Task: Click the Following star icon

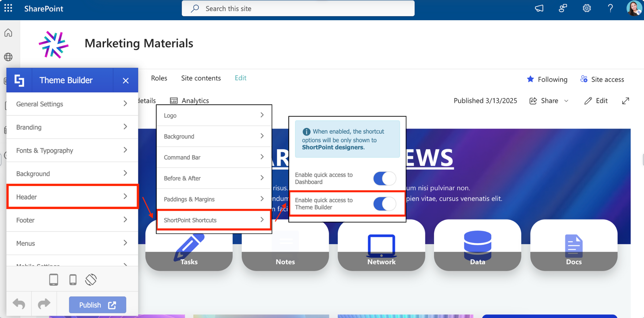Action: (530, 79)
